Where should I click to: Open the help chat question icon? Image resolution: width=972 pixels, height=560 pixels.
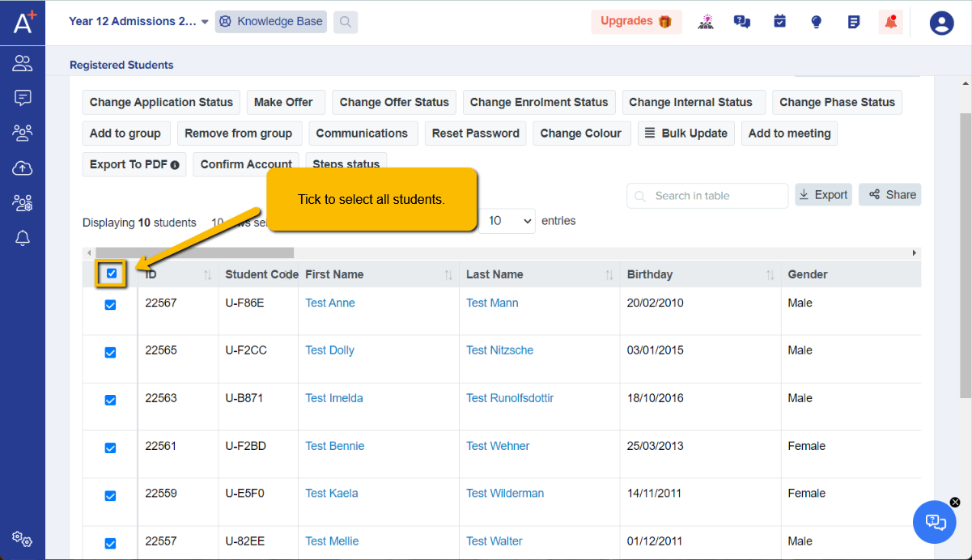coord(742,22)
